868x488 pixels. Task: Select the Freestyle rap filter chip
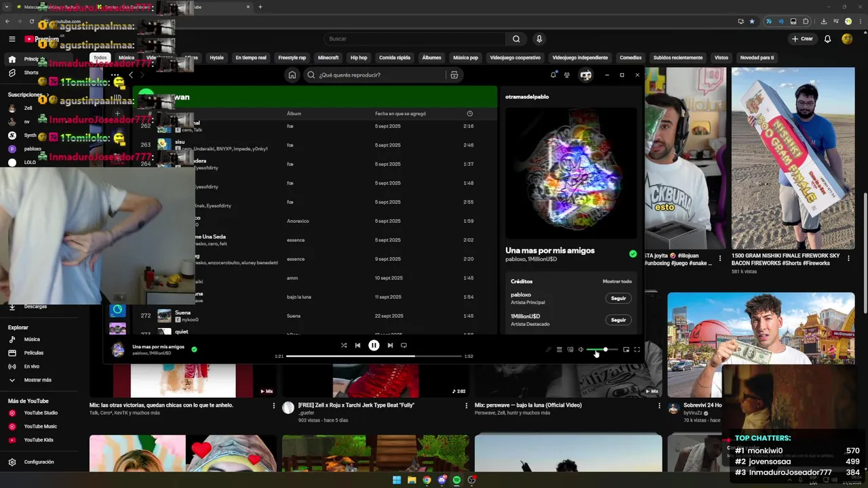[292, 58]
